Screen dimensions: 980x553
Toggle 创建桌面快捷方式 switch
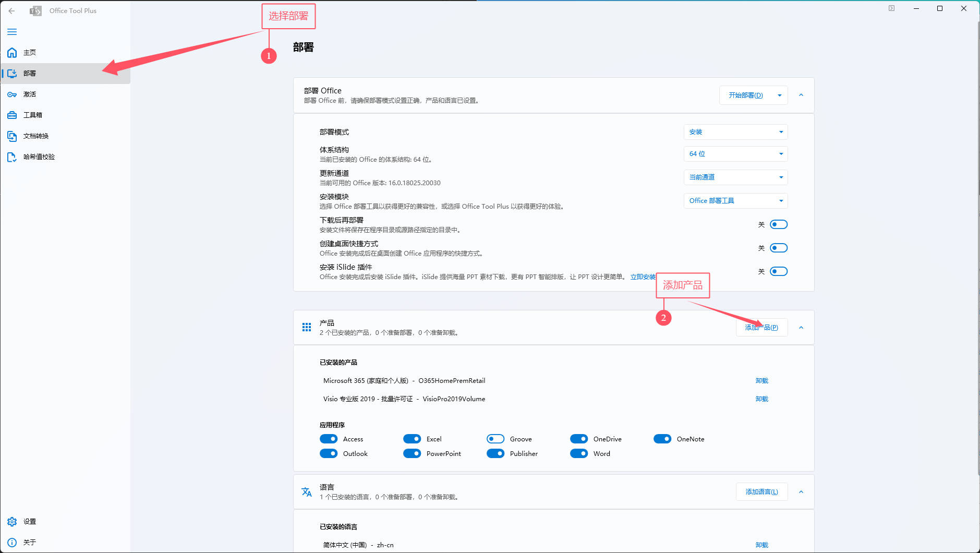click(779, 248)
